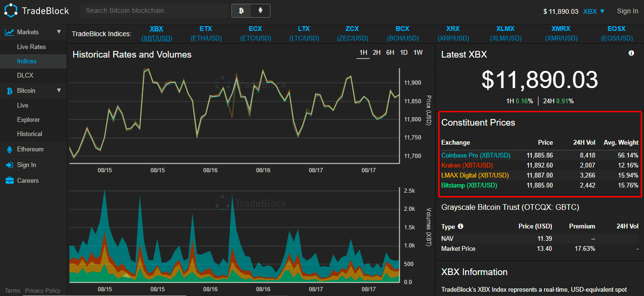Image resolution: width=644 pixels, height=296 pixels.
Task: Click the TradeBlock logo icon
Action: (11, 10)
